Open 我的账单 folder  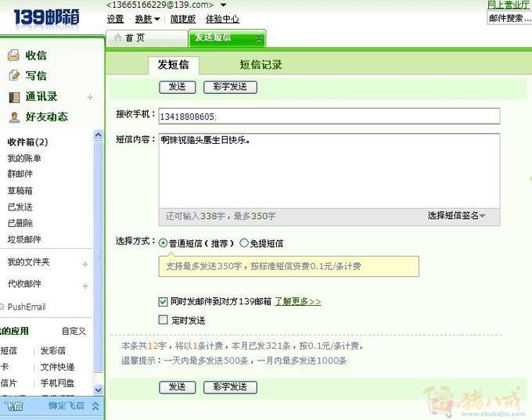pyautogui.click(x=24, y=158)
